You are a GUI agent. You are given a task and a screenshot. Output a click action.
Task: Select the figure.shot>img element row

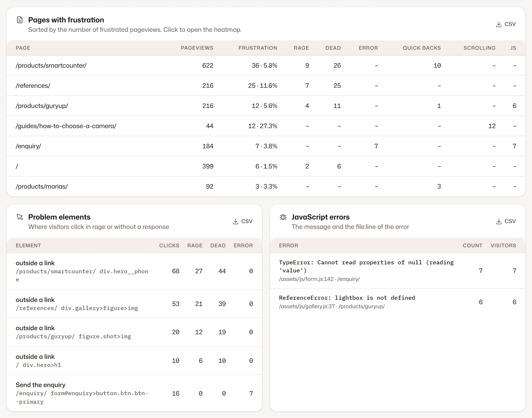(134, 332)
